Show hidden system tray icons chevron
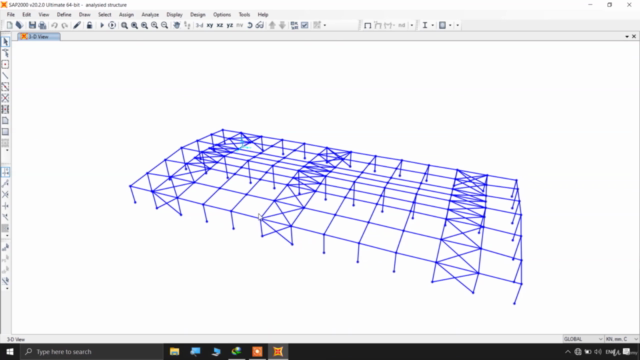 [x=568, y=352]
